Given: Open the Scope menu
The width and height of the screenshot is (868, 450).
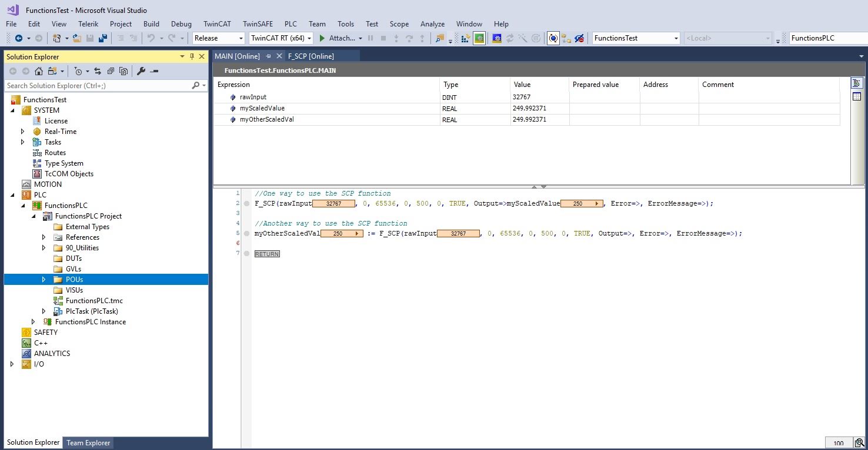Looking at the screenshot, I should 399,24.
